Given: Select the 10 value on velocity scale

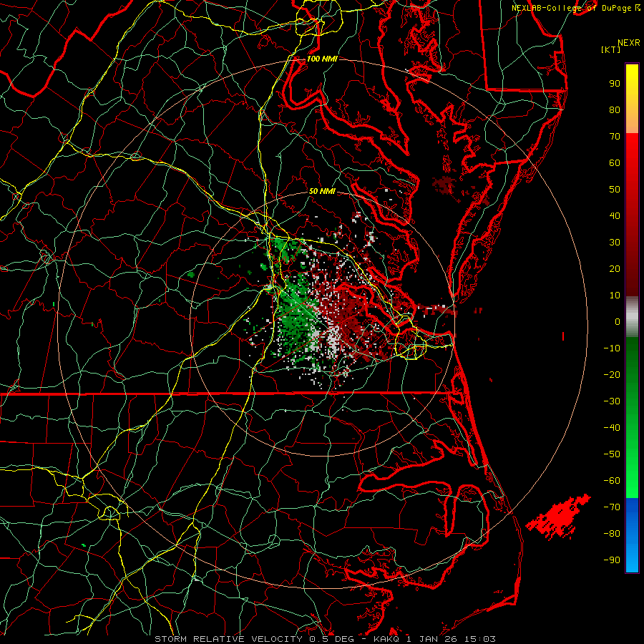Looking at the screenshot, I should (x=615, y=296).
